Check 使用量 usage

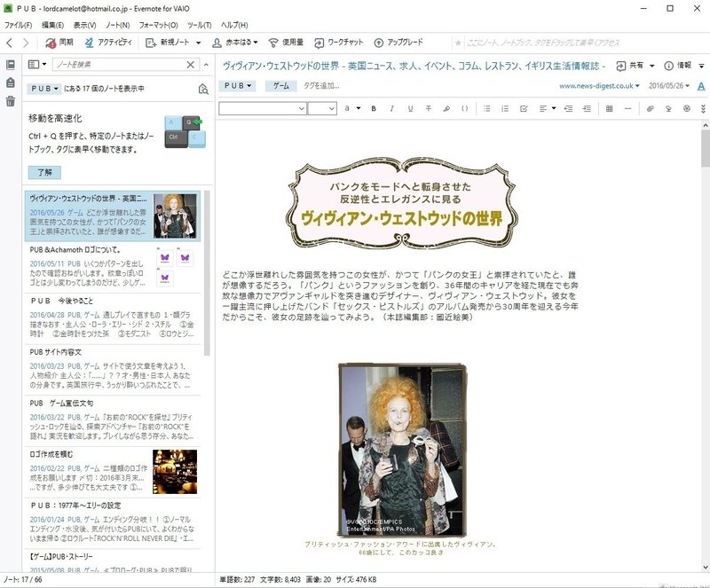286,43
